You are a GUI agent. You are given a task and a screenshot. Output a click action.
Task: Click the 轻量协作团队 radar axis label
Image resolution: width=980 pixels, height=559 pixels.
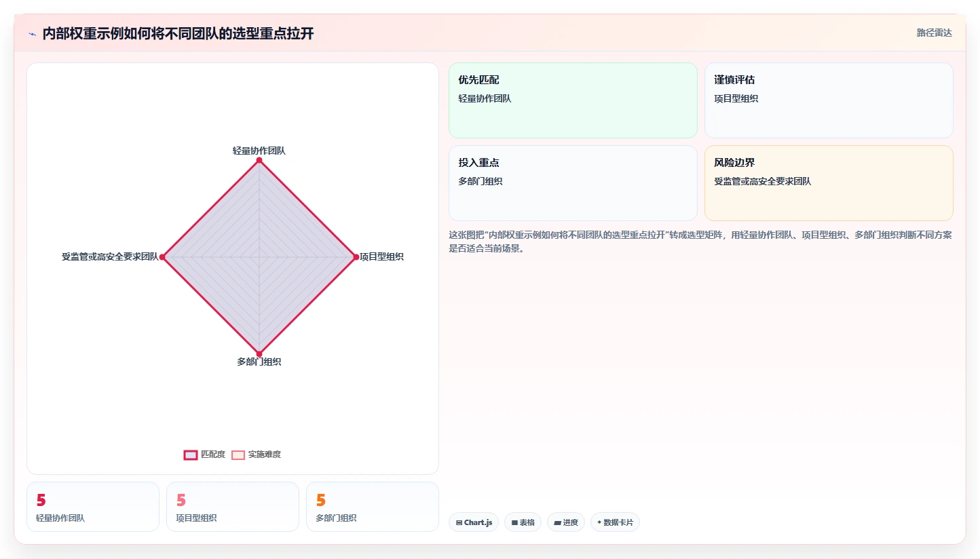(x=259, y=151)
